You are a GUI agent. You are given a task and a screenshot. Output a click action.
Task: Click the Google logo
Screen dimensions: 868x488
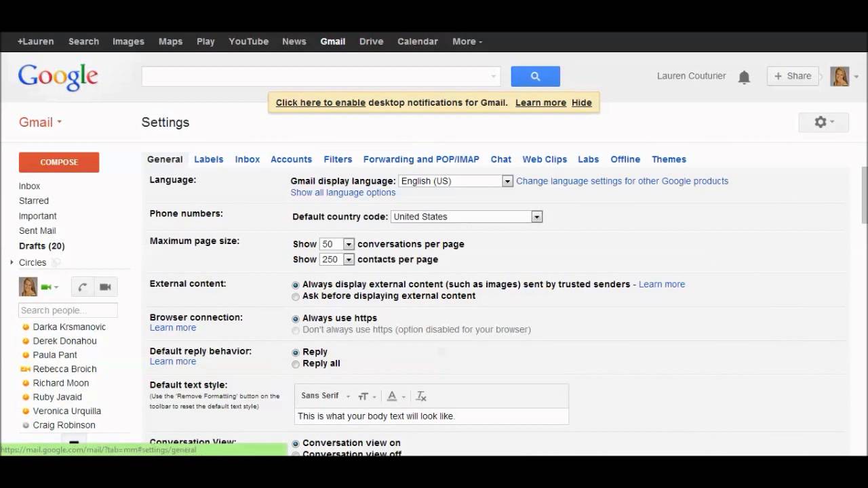click(58, 77)
